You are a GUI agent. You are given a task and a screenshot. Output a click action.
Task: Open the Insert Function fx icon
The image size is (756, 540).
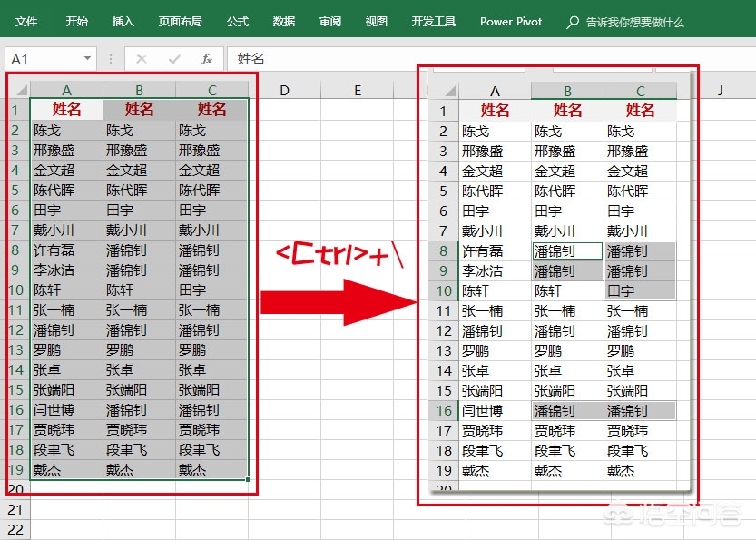coord(207,59)
